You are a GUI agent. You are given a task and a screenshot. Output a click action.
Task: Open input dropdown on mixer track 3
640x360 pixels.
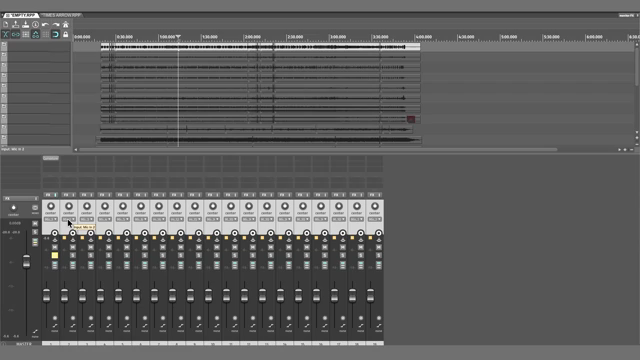pyautogui.click(x=87, y=219)
